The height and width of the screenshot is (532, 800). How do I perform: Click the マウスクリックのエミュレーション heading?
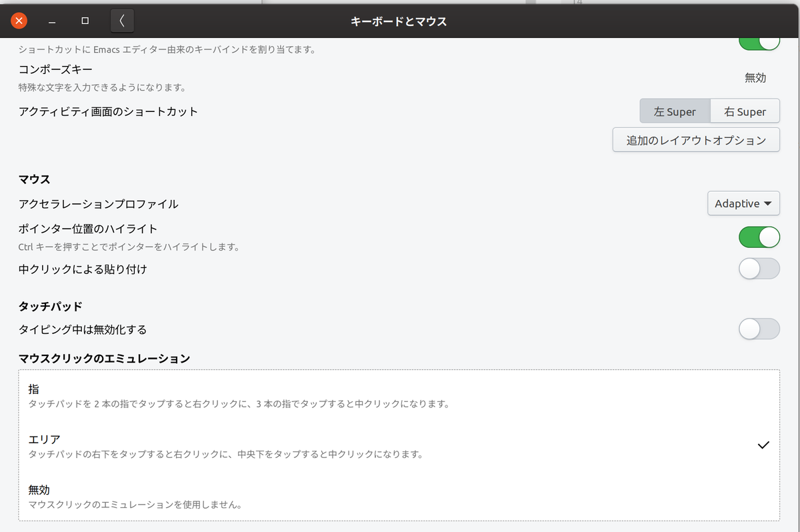pos(105,359)
